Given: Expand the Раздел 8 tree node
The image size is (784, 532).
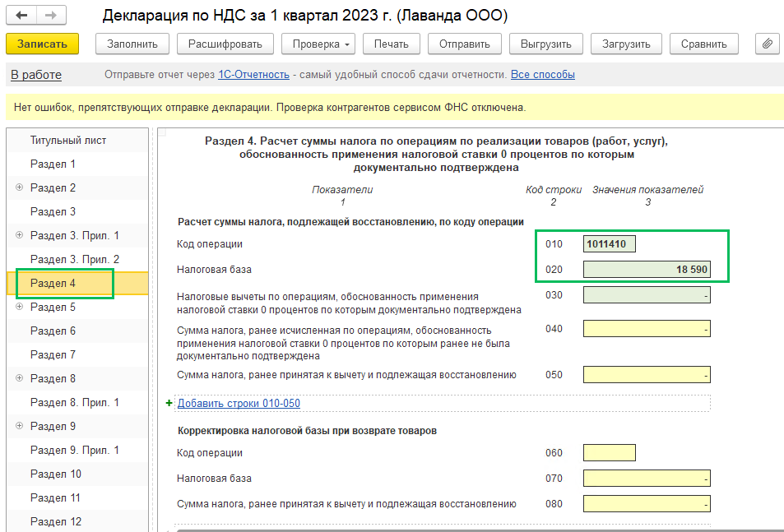Looking at the screenshot, I should pos(20,378).
